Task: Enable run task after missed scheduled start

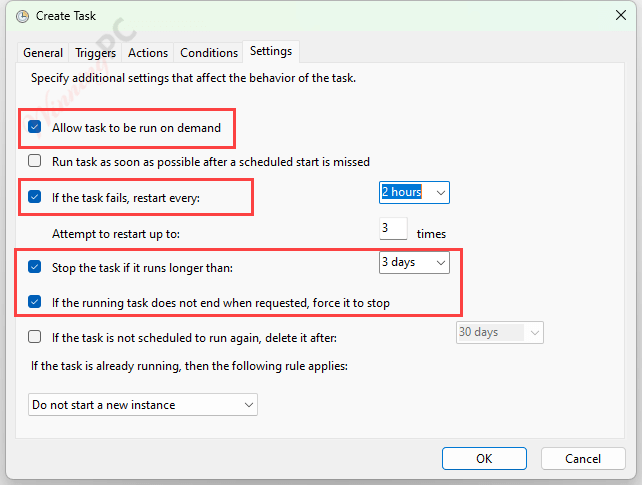Action: (x=35, y=161)
